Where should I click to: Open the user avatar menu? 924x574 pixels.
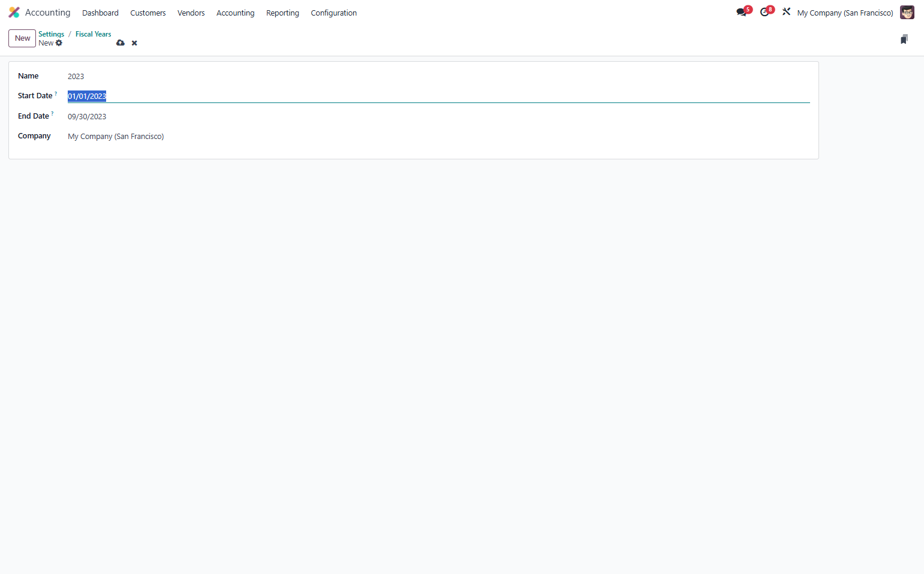pos(907,13)
